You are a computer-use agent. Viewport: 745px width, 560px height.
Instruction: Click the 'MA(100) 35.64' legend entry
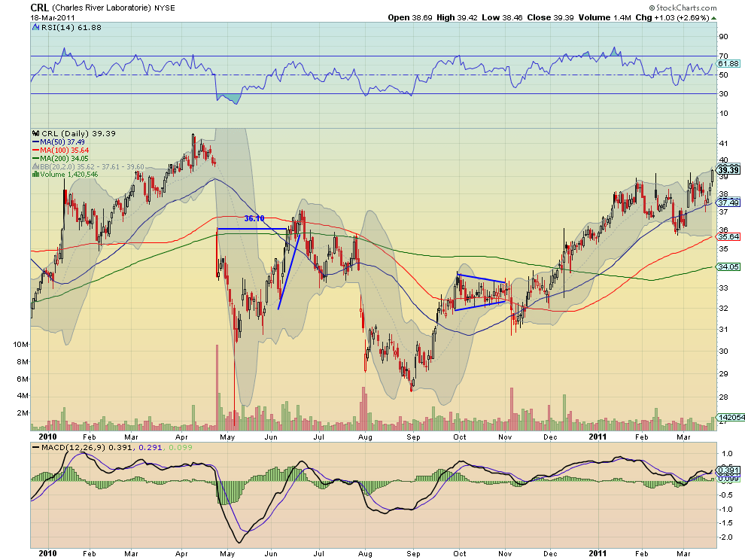point(64,151)
